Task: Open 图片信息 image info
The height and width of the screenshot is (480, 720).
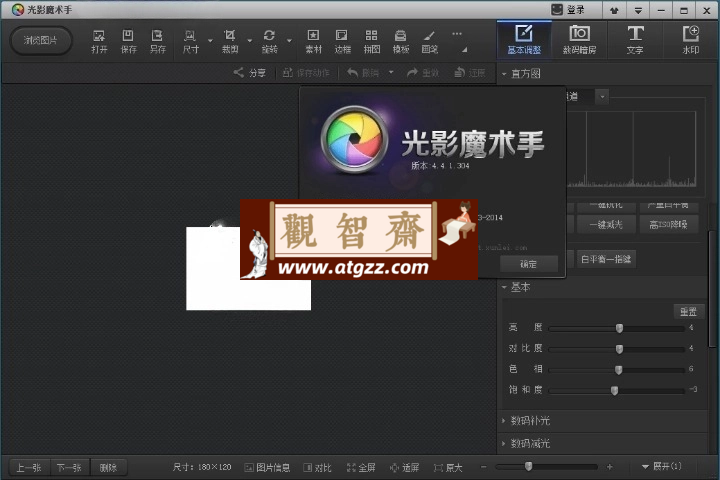Action: 267,468
